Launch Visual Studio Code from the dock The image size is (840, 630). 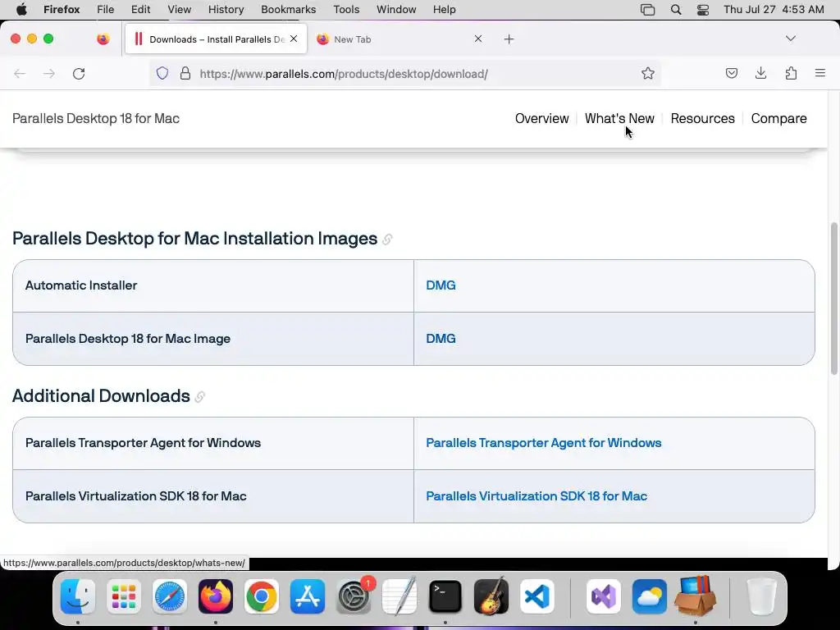pyautogui.click(x=537, y=596)
